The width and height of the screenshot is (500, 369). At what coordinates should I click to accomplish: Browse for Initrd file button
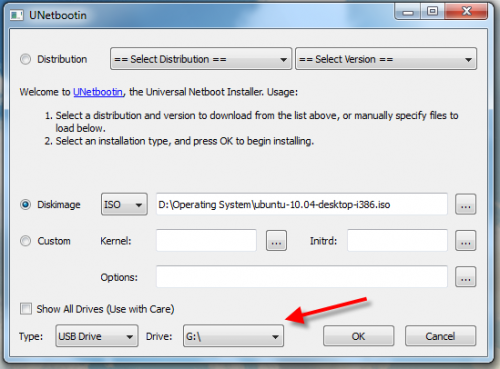(x=466, y=241)
